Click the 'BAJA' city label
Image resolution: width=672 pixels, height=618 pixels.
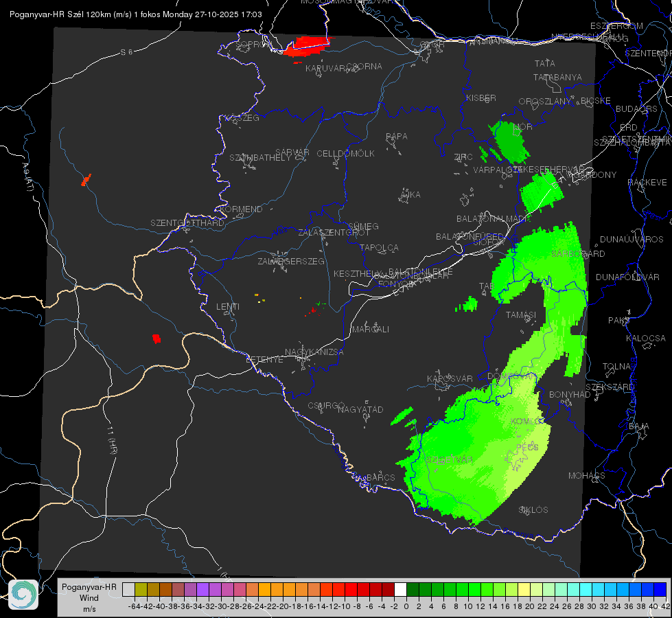(639, 426)
